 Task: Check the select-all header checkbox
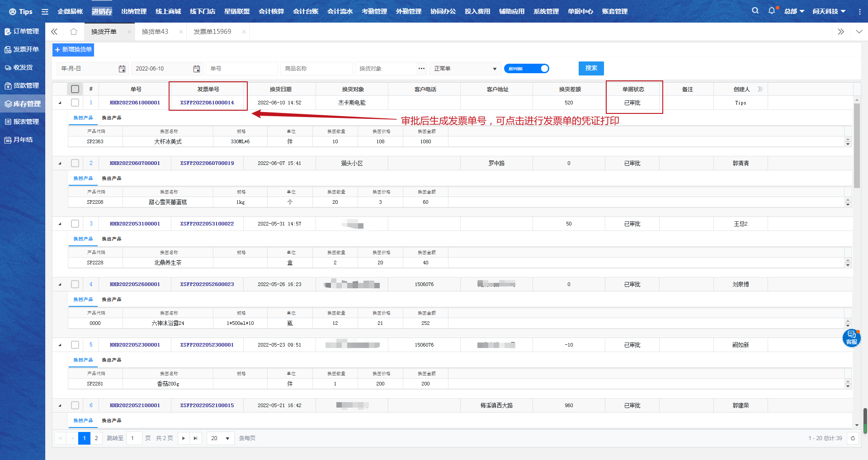[x=75, y=89]
